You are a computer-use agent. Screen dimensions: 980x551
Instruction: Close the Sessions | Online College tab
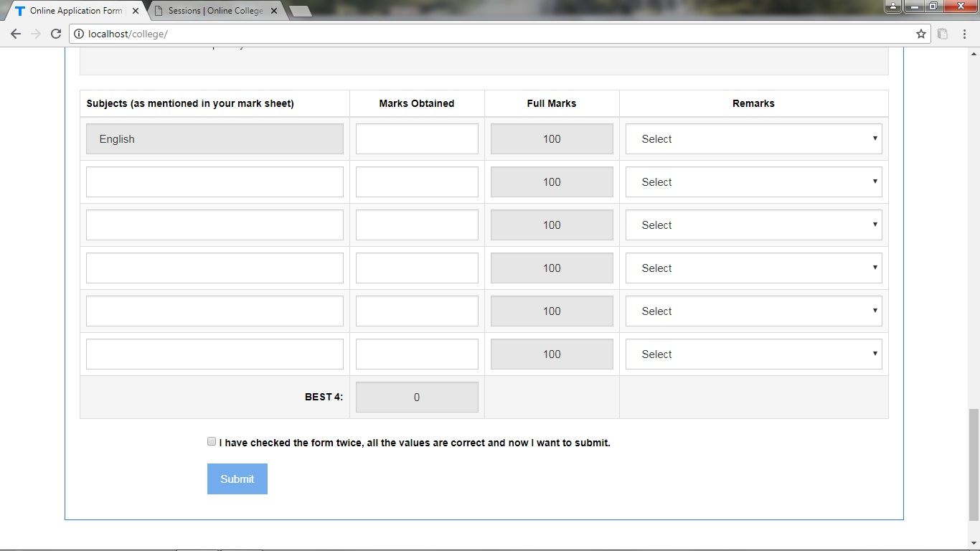(x=273, y=11)
